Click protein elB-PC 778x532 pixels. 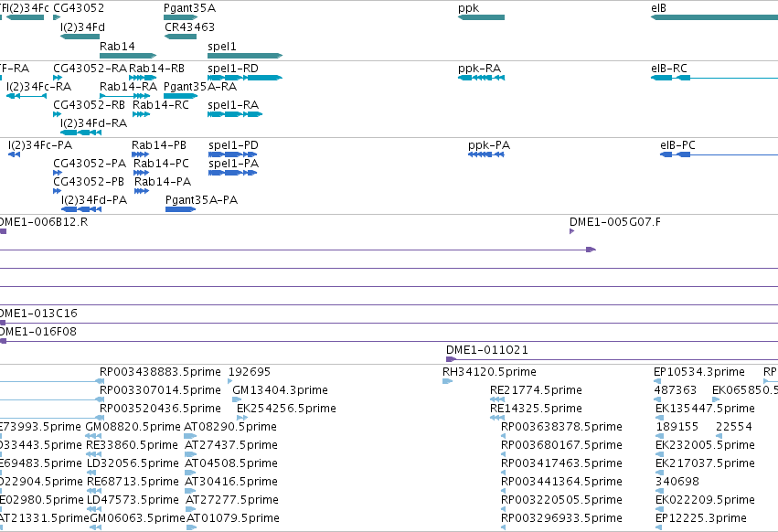pyautogui.click(x=719, y=154)
